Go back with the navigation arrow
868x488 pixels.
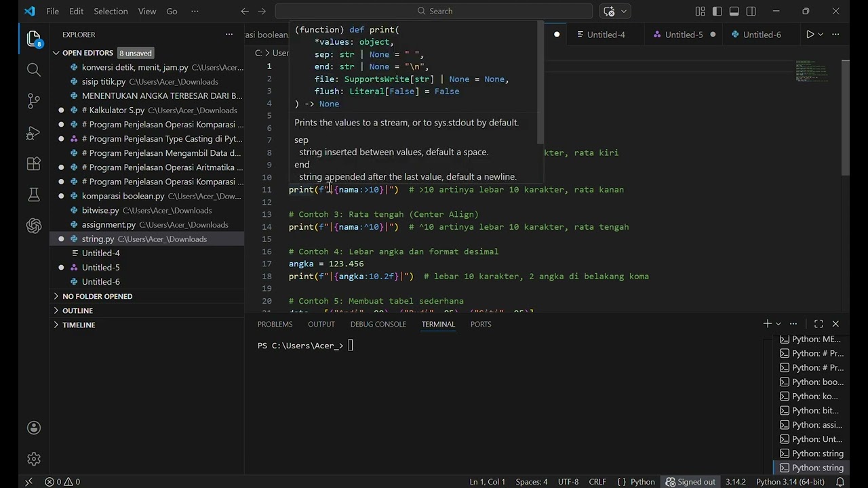[245, 11]
